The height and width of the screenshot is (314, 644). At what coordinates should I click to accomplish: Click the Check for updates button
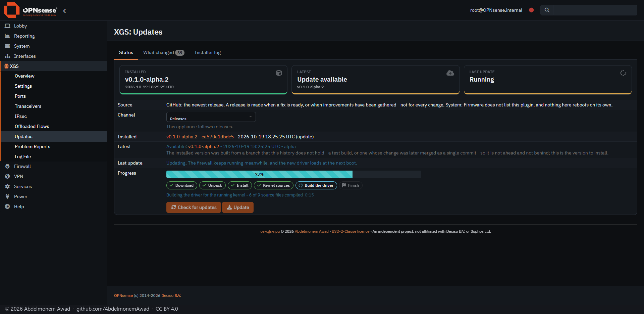(194, 207)
